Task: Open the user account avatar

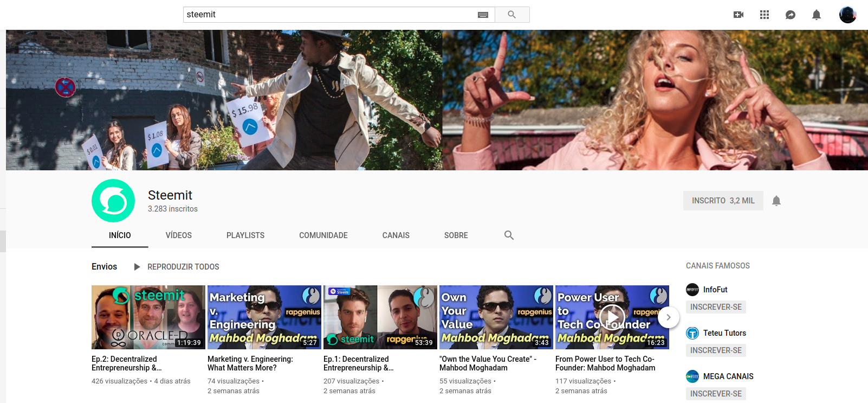Action: pyautogui.click(x=847, y=15)
